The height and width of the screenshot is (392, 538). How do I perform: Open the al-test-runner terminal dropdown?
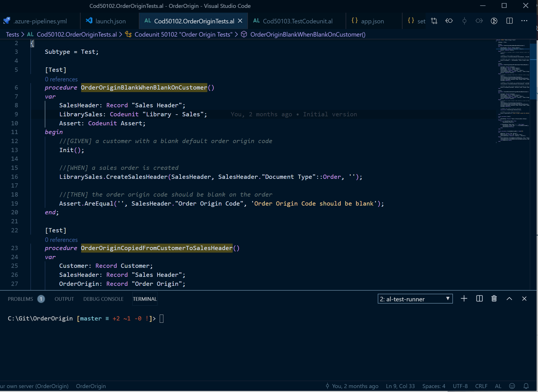point(415,299)
